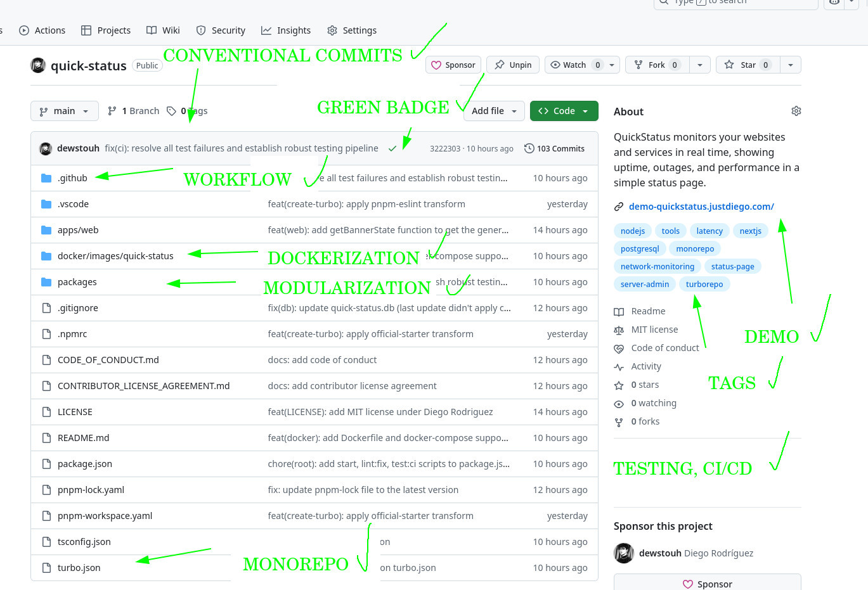Open the .gitignore file

click(x=78, y=308)
